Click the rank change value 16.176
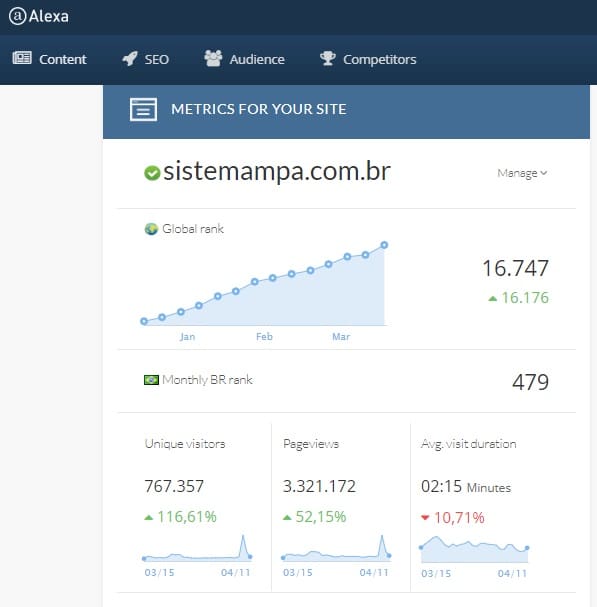This screenshot has height=607, width=597. point(525,298)
